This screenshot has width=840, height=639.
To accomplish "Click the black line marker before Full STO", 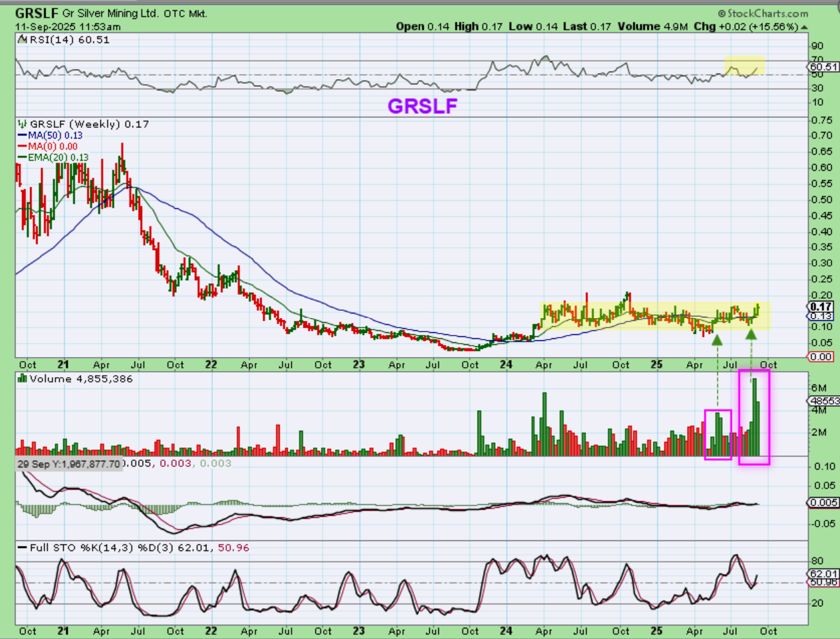I will pyautogui.click(x=23, y=548).
